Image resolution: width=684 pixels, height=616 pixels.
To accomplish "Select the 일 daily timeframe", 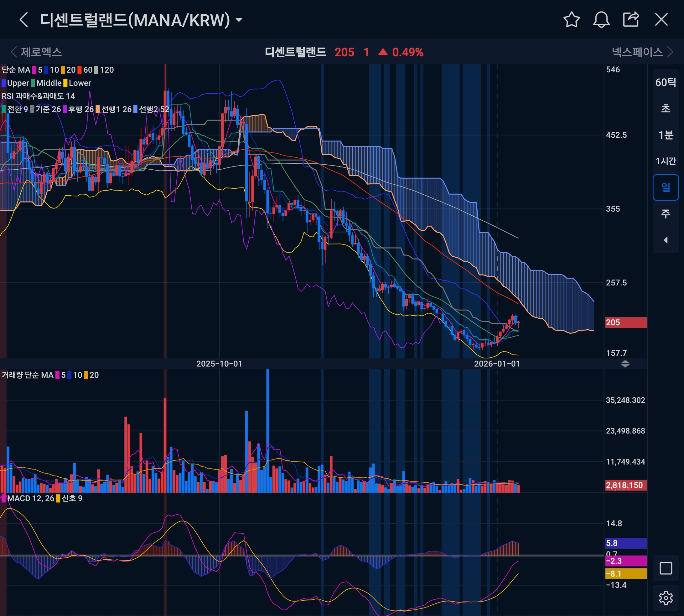I will [666, 187].
